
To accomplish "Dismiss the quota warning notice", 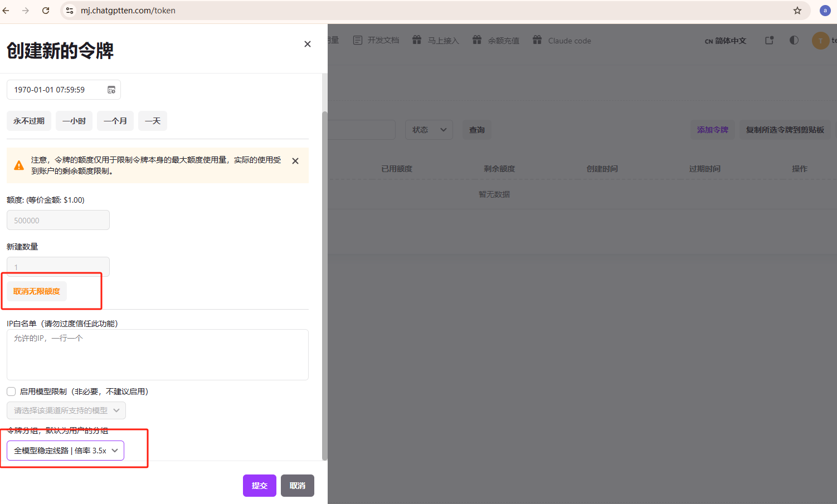I will tap(295, 161).
